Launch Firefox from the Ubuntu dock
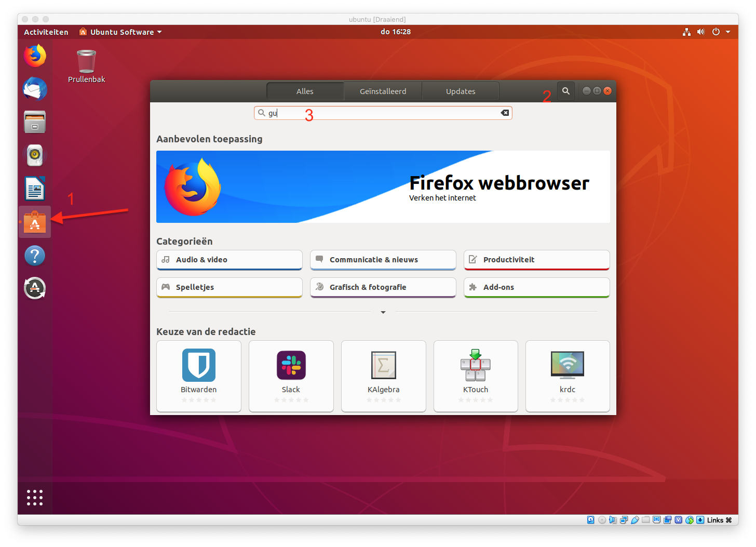This screenshot has height=547, width=756. 35,56
